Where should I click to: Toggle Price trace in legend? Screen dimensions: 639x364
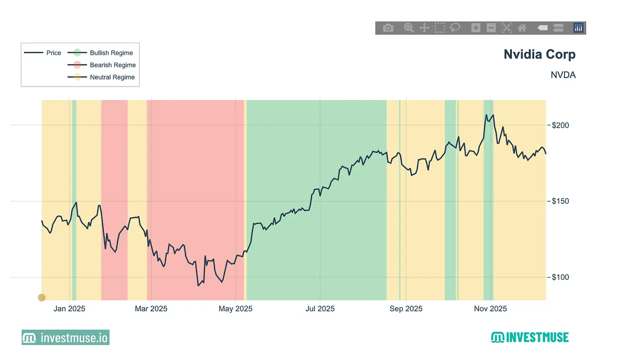click(43, 53)
